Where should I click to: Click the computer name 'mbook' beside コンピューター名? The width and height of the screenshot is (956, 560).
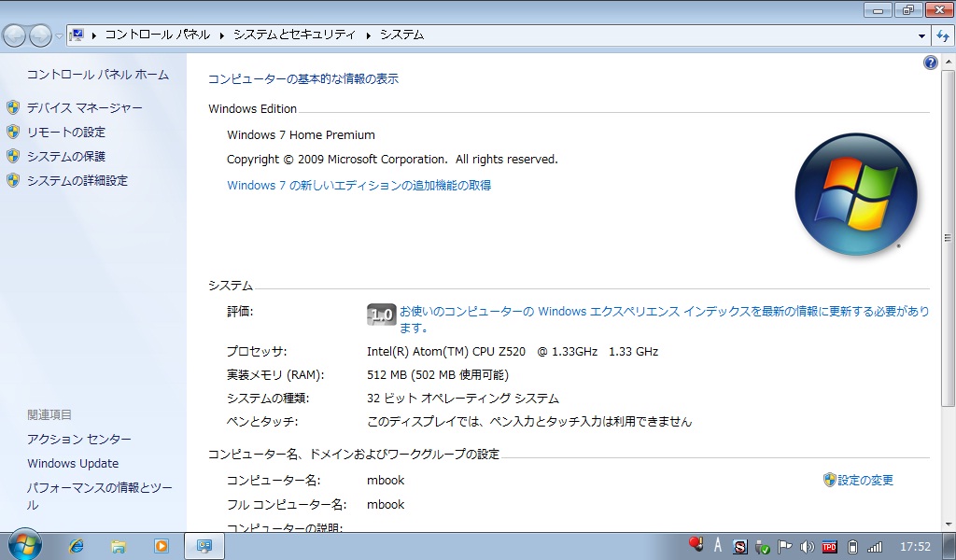pyautogui.click(x=386, y=480)
